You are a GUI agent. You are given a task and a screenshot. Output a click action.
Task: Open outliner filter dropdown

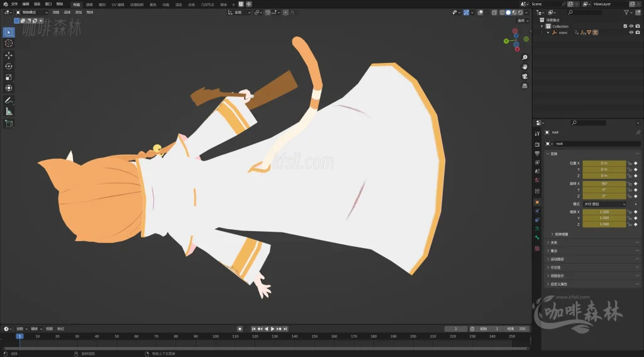[628, 13]
